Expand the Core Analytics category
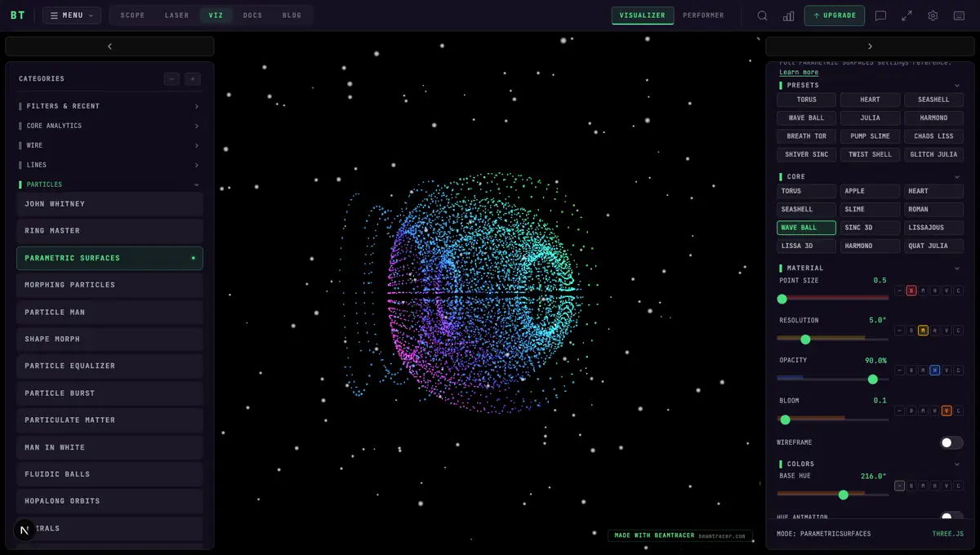 (x=109, y=126)
